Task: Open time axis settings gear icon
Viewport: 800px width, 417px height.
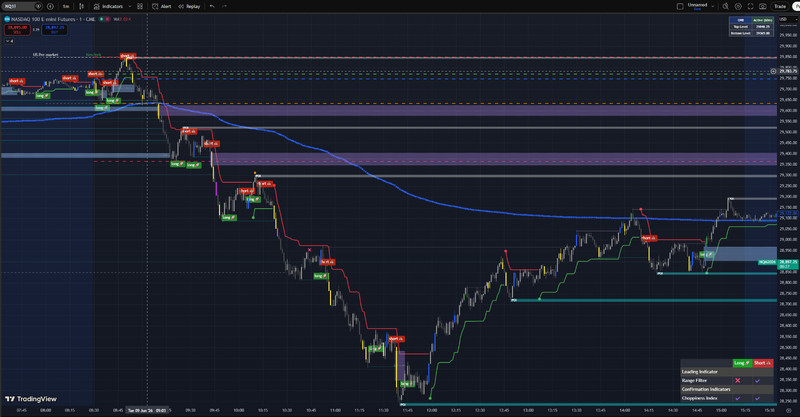Action: pyautogui.click(x=789, y=410)
